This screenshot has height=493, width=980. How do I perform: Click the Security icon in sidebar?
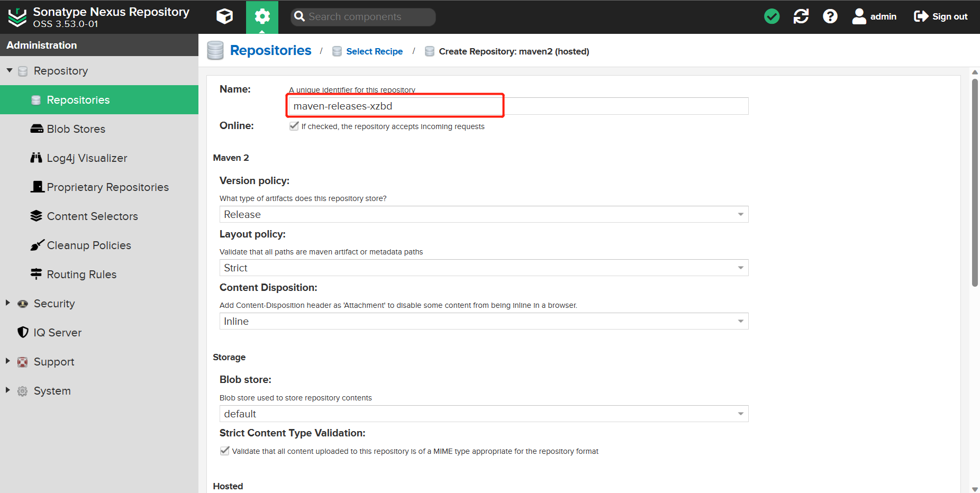tap(23, 304)
